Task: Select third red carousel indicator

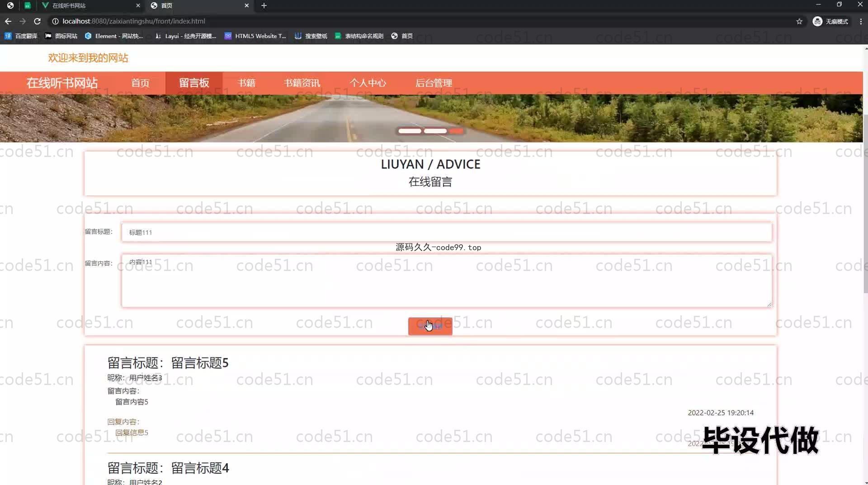Action: [457, 131]
